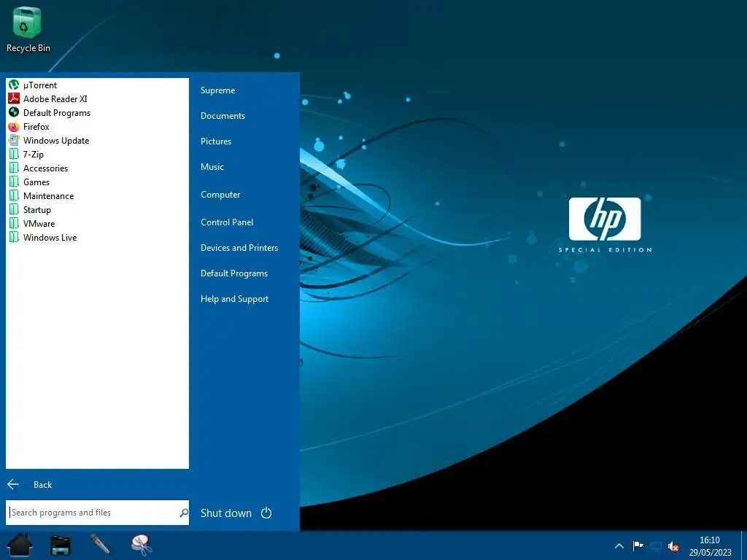747x560 pixels.
Task: Click the Windows Live folder icon
Action: 14,237
